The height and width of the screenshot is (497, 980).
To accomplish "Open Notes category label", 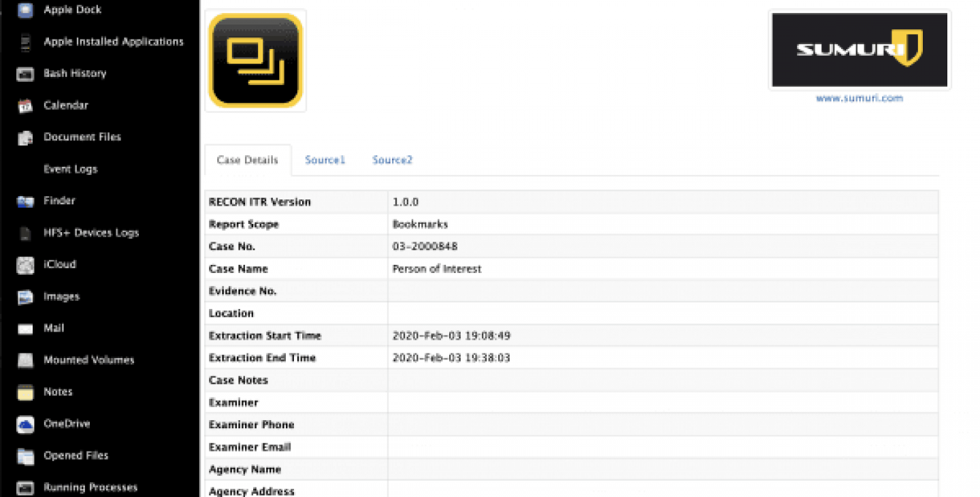I will point(58,392).
